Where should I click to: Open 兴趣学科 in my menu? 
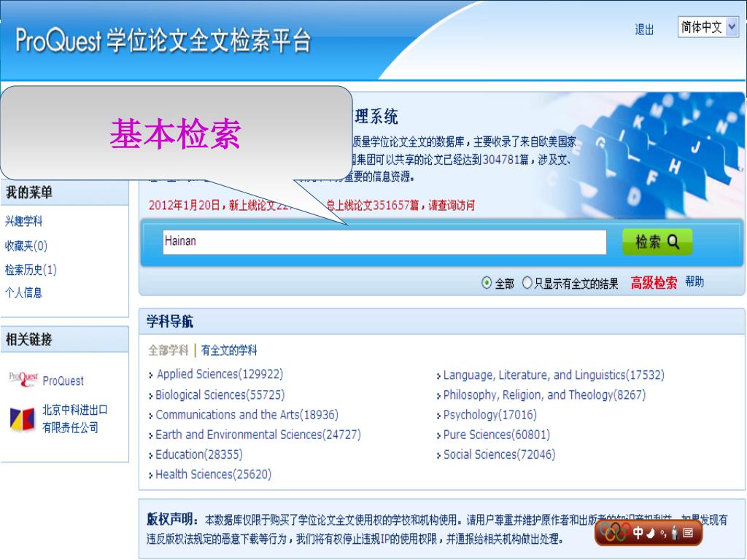pyautogui.click(x=24, y=222)
